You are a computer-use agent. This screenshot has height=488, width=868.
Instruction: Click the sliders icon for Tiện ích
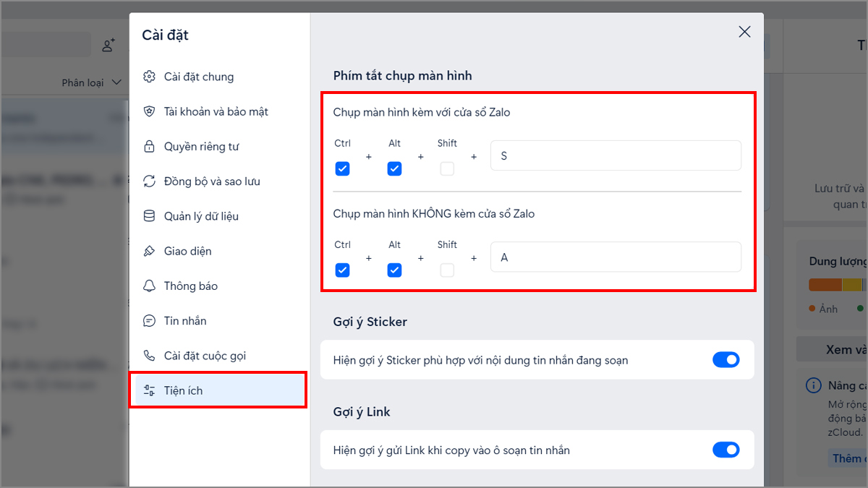150,390
